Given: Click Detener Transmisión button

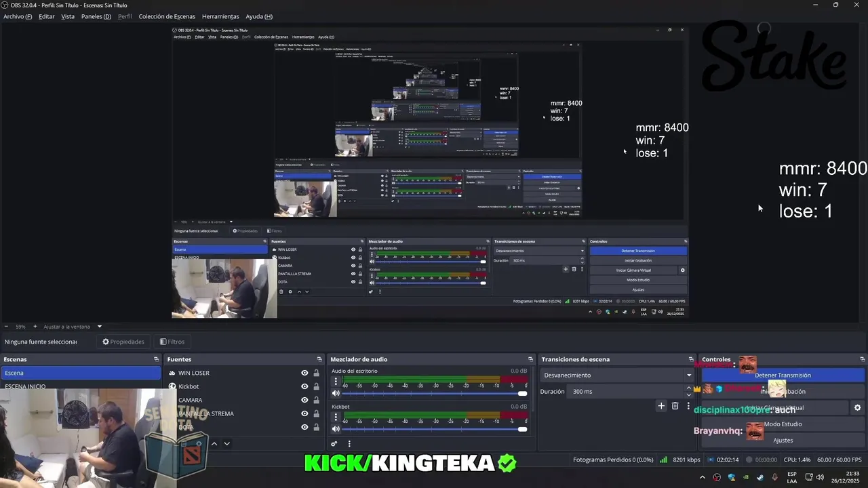Looking at the screenshot, I should pos(783,375).
